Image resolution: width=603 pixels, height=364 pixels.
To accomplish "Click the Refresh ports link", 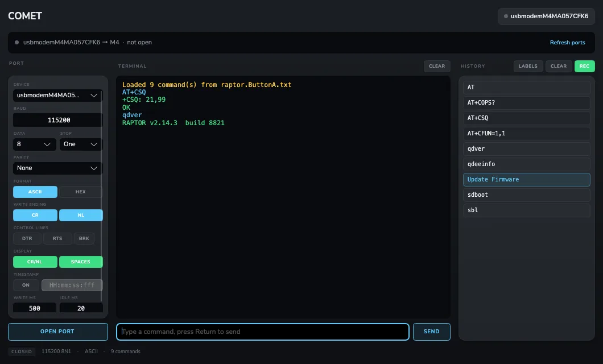I will pyautogui.click(x=567, y=42).
